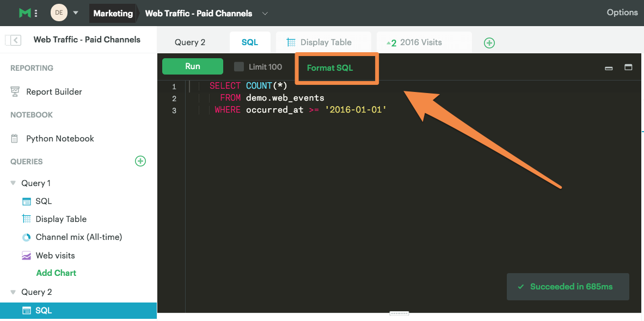Maximize the editor pane with the window icon

pyautogui.click(x=628, y=67)
